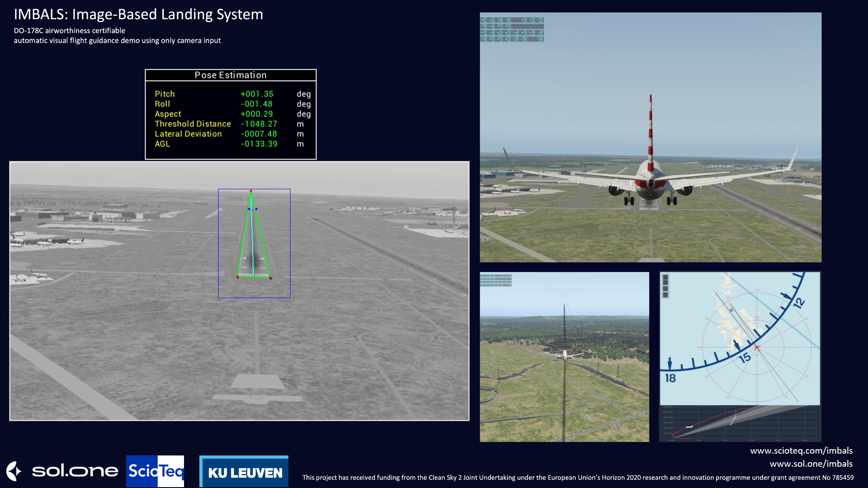The height and width of the screenshot is (488, 868).
Task: Select the Pose Estimation panel title
Action: point(231,75)
